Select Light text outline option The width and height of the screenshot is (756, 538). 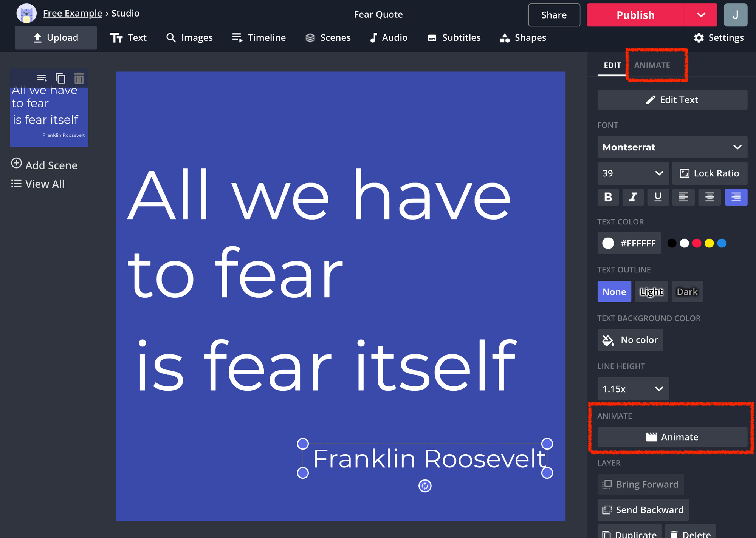651,292
